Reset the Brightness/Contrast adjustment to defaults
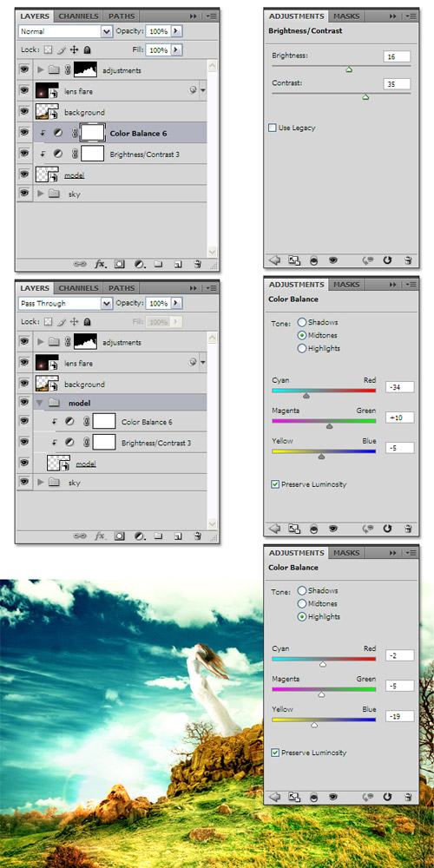The width and height of the screenshot is (434, 868). tap(387, 260)
